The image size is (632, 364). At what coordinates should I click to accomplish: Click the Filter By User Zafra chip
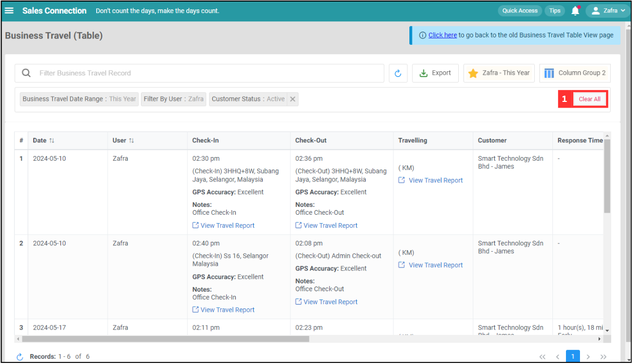tap(174, 99)
